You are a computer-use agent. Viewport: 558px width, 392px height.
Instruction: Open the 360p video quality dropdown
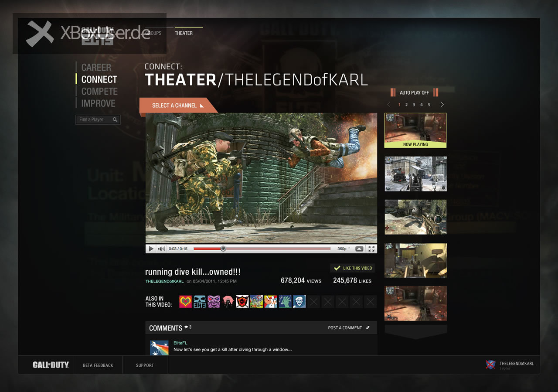344,249
